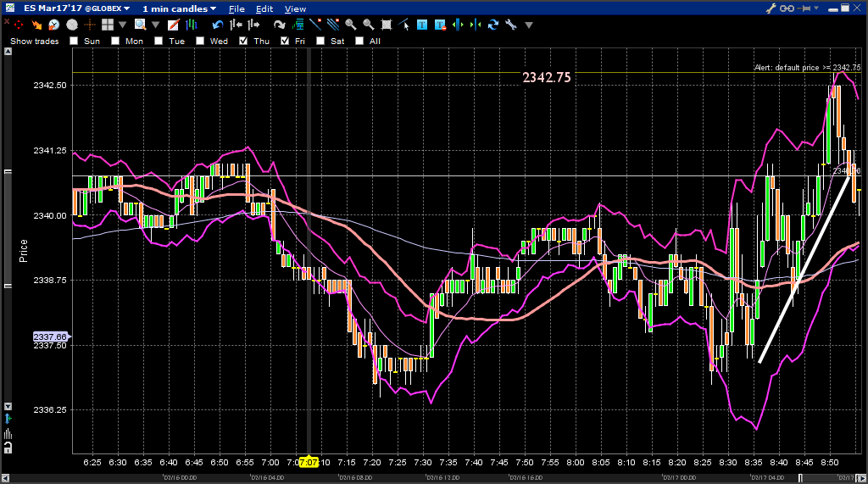Open the dropdown beside the magnifier icon
868x484 pixels.
pos(156,25)
